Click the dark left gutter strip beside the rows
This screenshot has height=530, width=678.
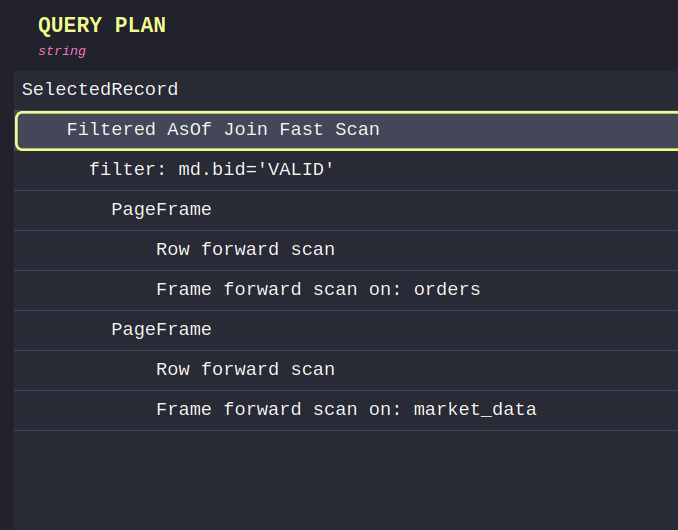click(x=7, y=300)
